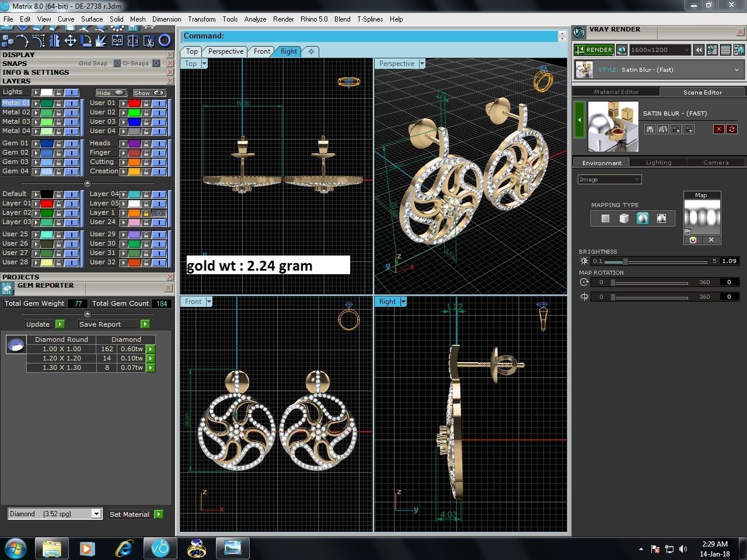Click the blue torus ring tool icon
The height and width of the screenshot is (560, 747).
click(x=165, y=40)
